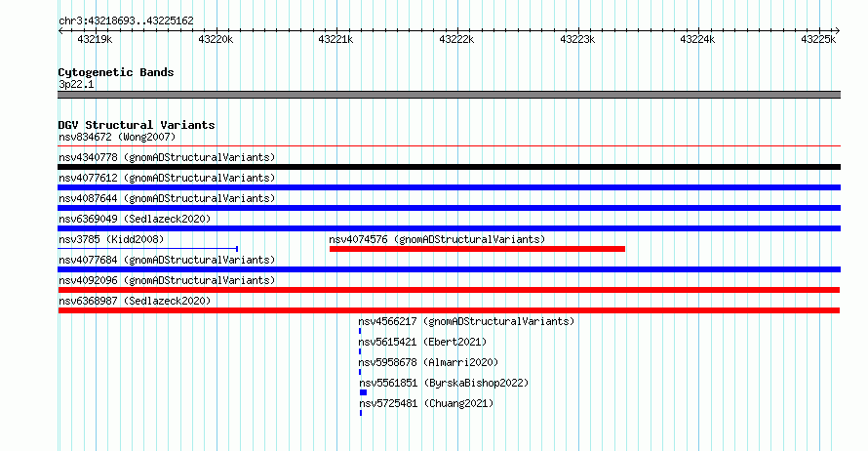Click the nsv834672 (Wong2007) label
The width and height of the screenshot is (868, 451).
117,137
